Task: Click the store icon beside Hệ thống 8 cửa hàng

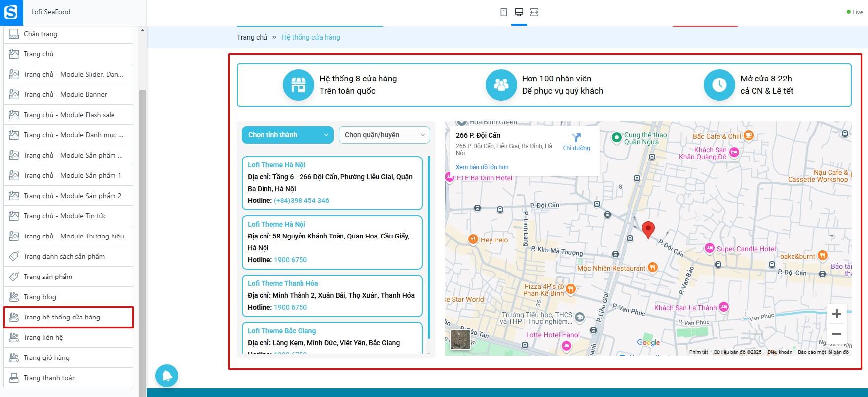Action: pos(298,85)
